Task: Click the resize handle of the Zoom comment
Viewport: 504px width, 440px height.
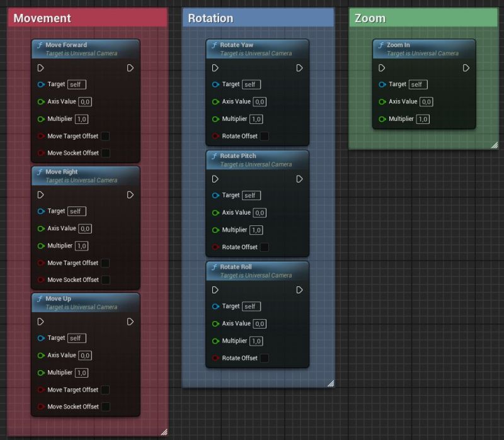Action: pos(493,145)
